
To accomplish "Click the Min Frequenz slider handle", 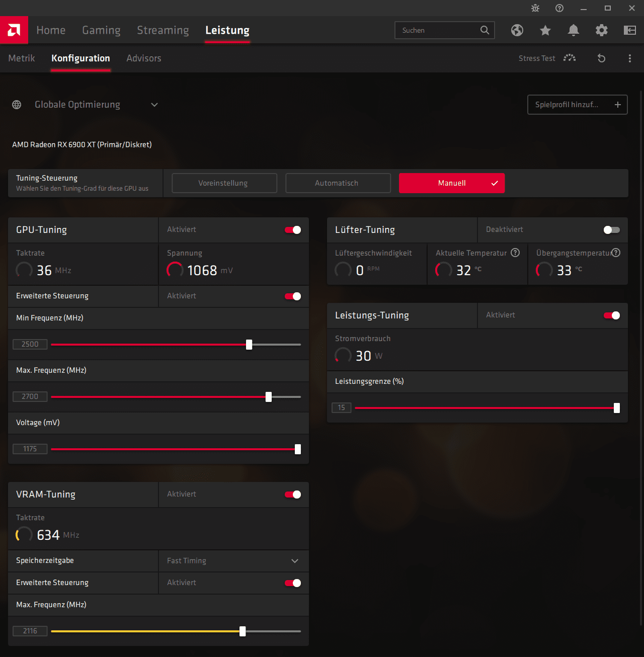I will point(249,345).
